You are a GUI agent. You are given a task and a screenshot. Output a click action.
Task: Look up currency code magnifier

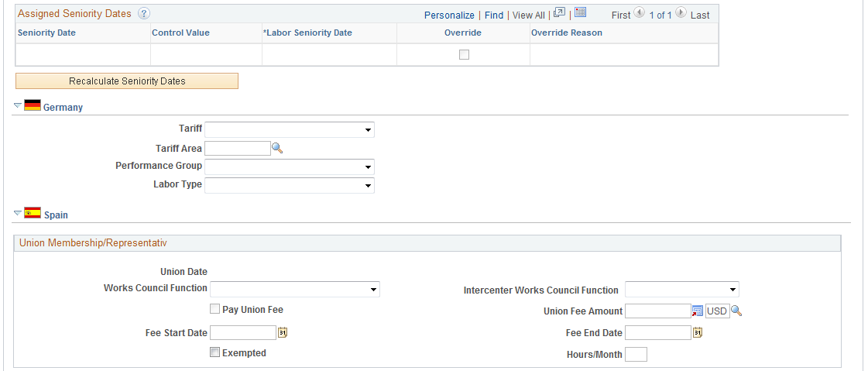(x=736, y=311)
